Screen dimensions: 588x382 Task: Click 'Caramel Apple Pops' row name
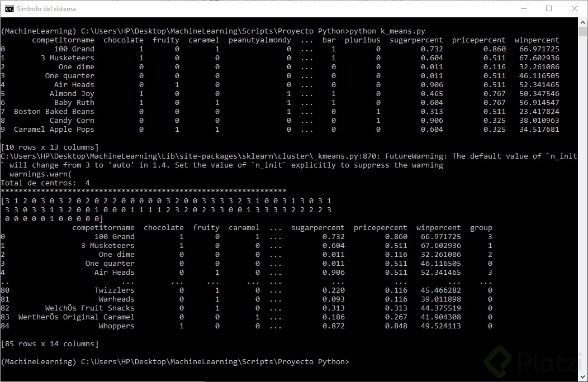click(54, 130)
